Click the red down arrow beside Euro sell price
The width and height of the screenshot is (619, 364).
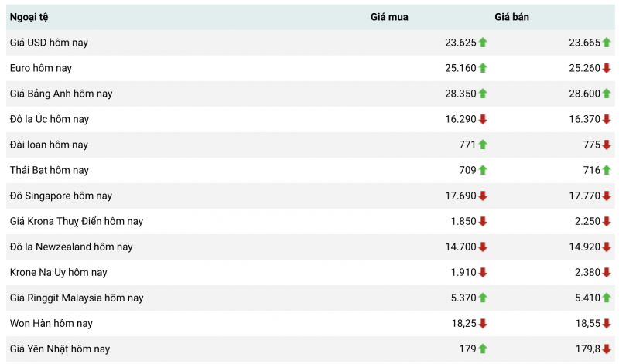pos(607,68)
